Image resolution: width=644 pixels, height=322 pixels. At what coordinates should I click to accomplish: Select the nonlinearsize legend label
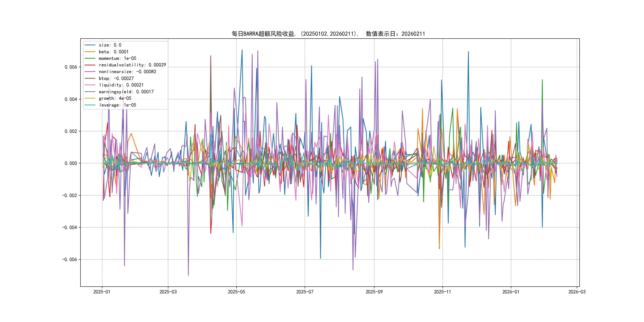(127, 72)
